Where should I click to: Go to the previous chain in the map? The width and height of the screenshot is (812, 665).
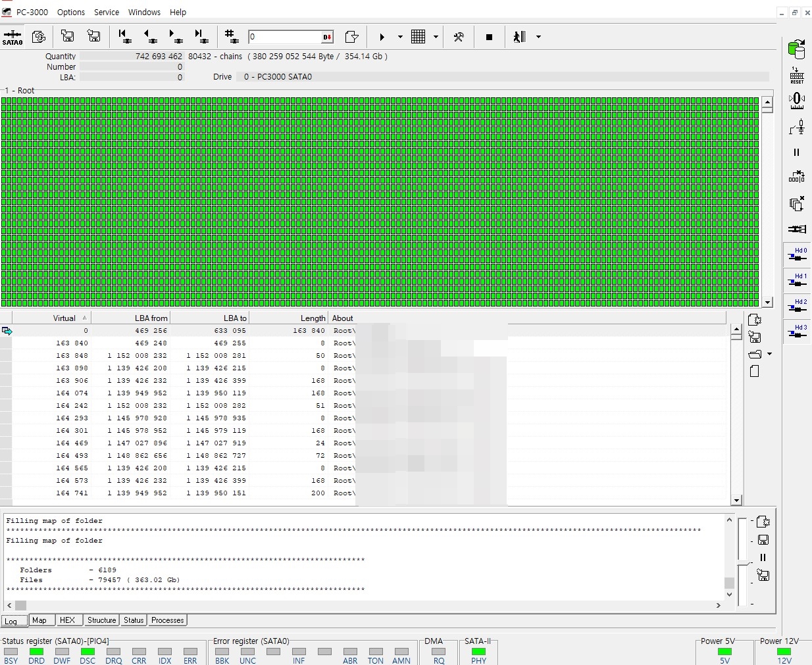[x=150, y=37]
